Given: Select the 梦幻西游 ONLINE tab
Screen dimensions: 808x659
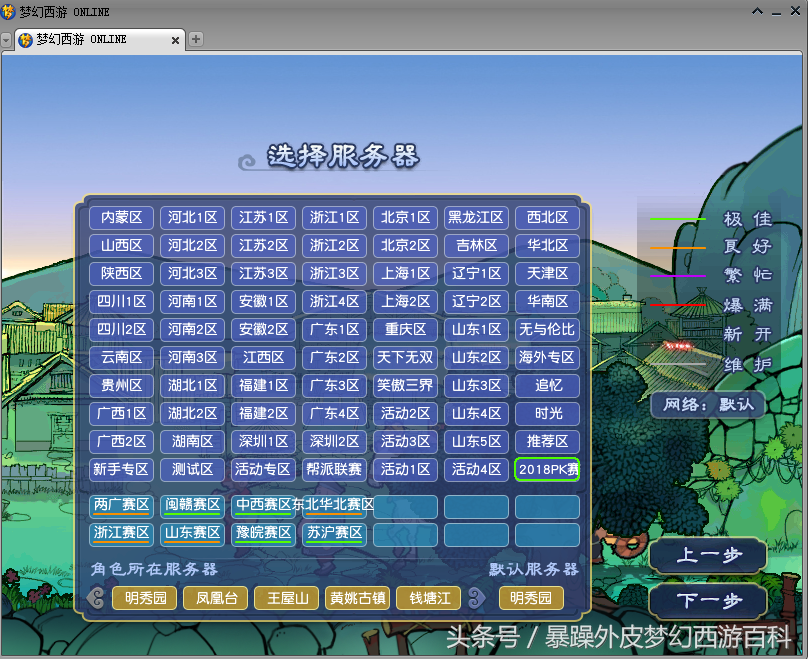Looking at the screenshot, I should (x=100, y=39).
